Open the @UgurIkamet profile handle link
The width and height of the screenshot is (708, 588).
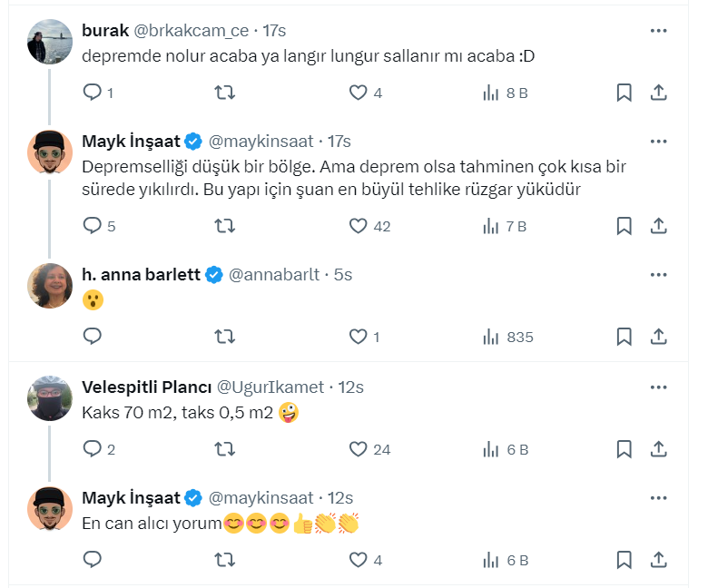(270, 387)
